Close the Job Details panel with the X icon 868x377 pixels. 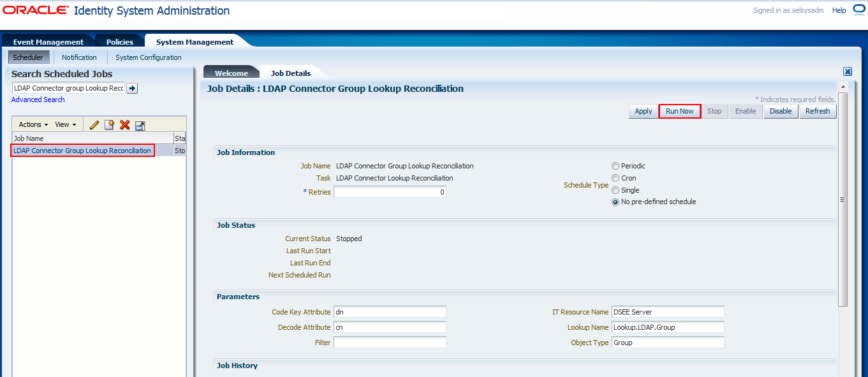[x=848, y=71]
